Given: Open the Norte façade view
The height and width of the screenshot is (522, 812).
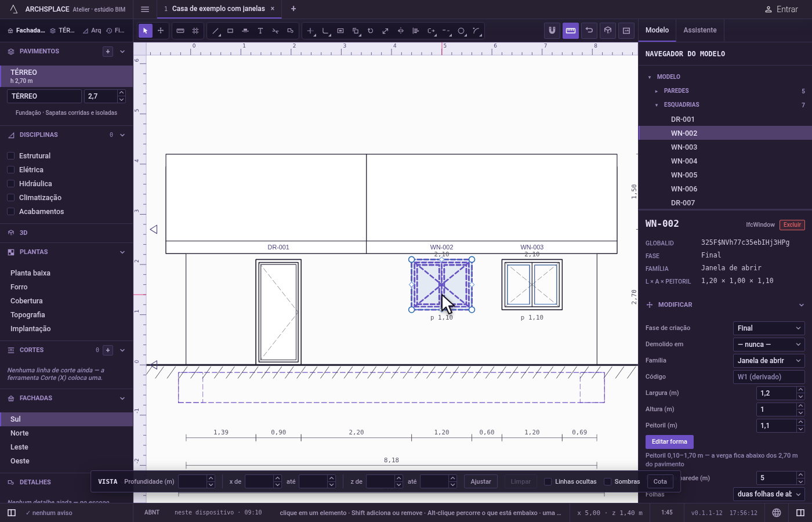Looking at the screenshot, I should coord(67,433).
